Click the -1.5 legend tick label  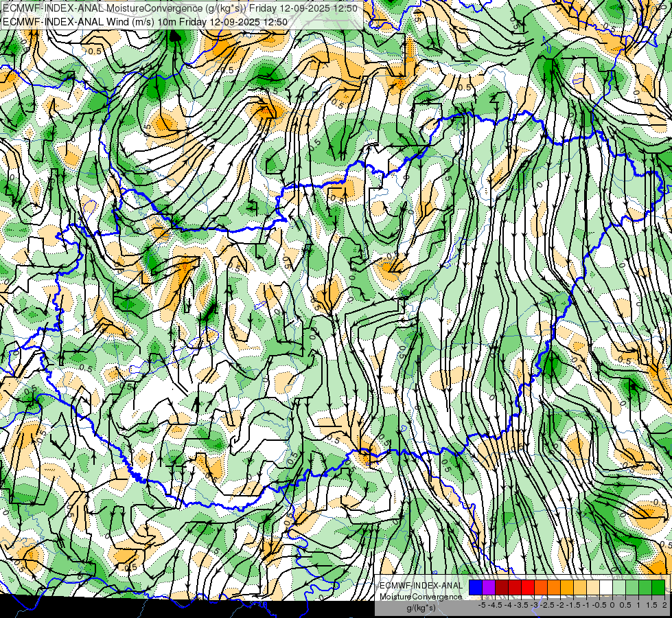(573, 605)
